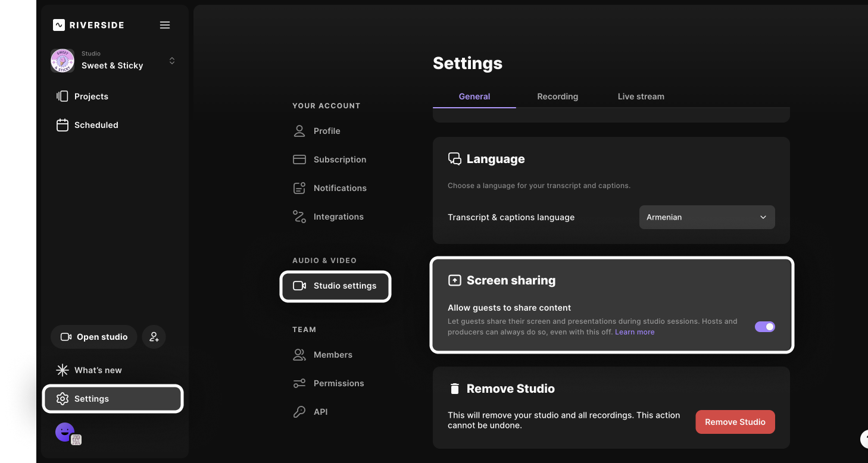This screenshot has height=463, width=868.
Task: Open the user avatar at sidebar bottom
Action: (x=65, y=432)
